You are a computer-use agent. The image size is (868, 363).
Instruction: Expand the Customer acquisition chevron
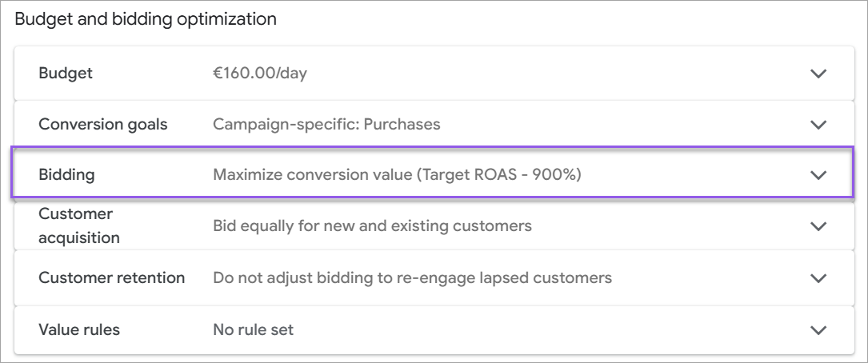[818, 226]
